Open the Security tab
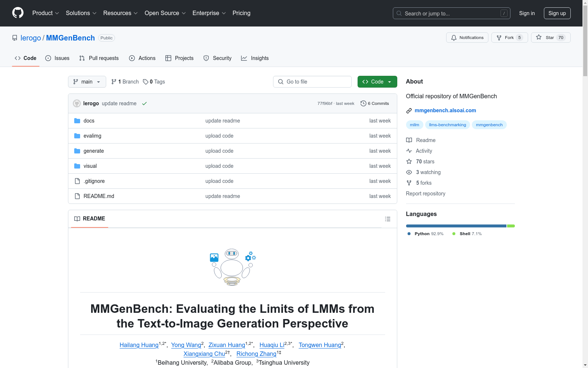This screenshot has height=368, width=588. coord(218,58)
